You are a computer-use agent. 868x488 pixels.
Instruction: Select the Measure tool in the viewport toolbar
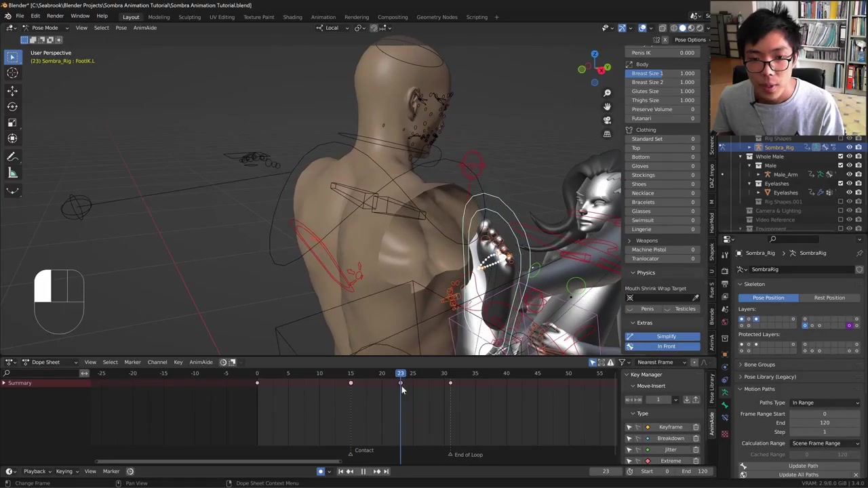[12, 174]
